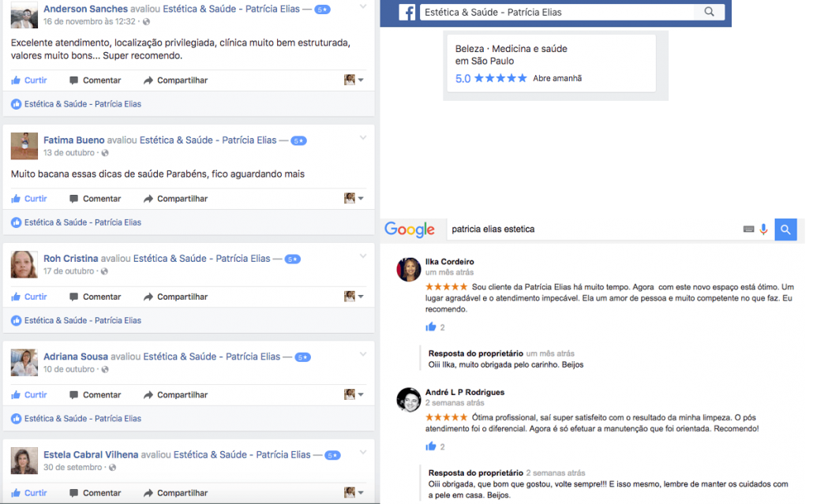Open Anderson Sanches' profile name link
Viewport: 813px width, 504px height.
tap(85, 9)
